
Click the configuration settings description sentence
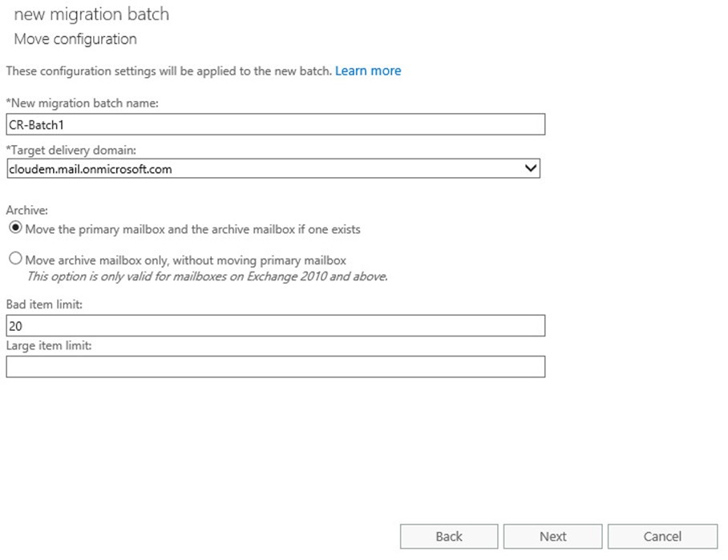click(x=169, y=71)
